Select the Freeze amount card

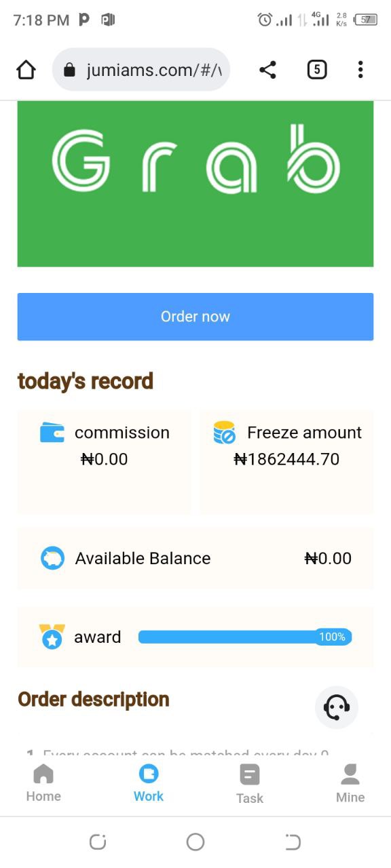(x=286, y=461)
